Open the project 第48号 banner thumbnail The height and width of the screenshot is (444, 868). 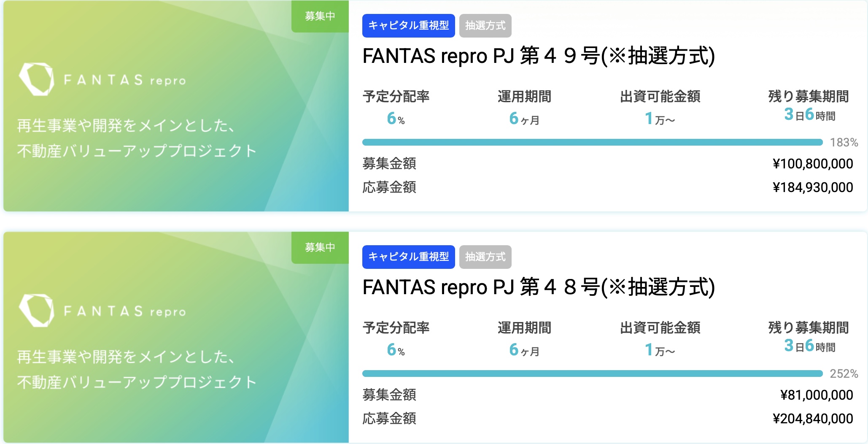[176, 337]
